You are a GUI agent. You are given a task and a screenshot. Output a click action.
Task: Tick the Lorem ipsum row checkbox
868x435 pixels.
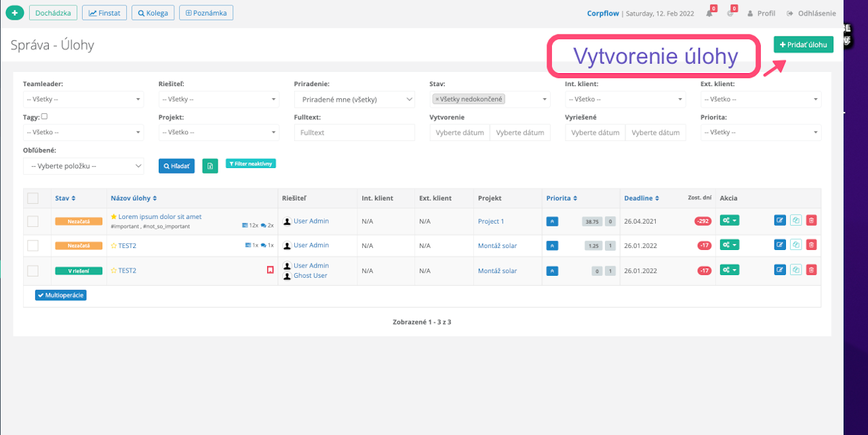[x=33, y=221]
